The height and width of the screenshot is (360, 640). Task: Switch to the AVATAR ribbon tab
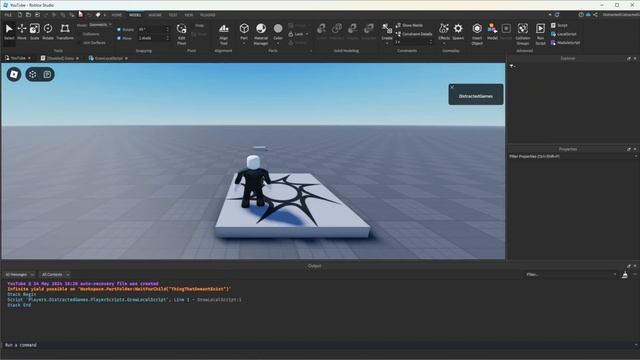tap(155, 15)
